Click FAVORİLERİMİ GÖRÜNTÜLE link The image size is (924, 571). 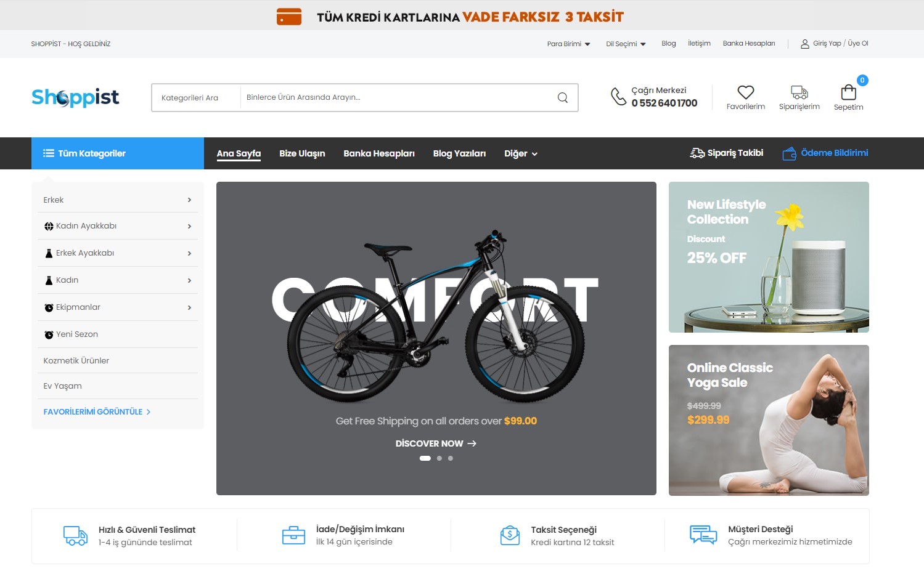click(97, 411)
